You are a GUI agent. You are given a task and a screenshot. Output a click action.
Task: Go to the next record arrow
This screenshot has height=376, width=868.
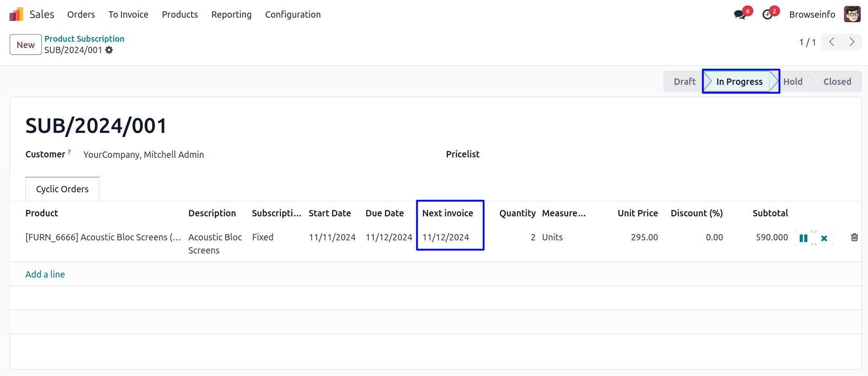tap(852, 42)
